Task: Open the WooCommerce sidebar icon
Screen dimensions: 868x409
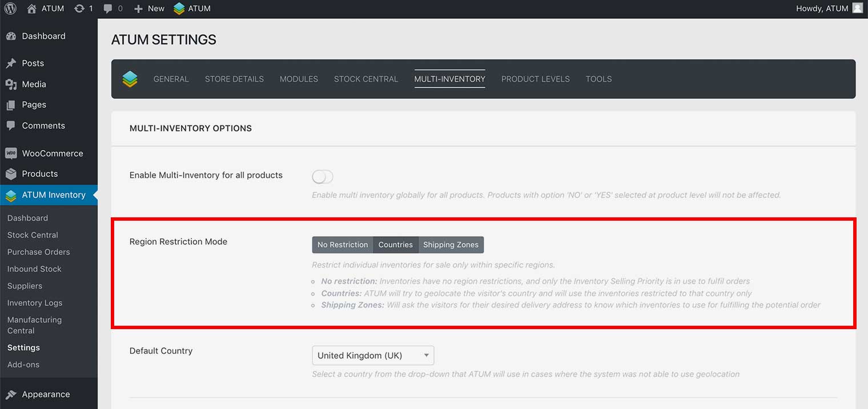Action: 11,153
